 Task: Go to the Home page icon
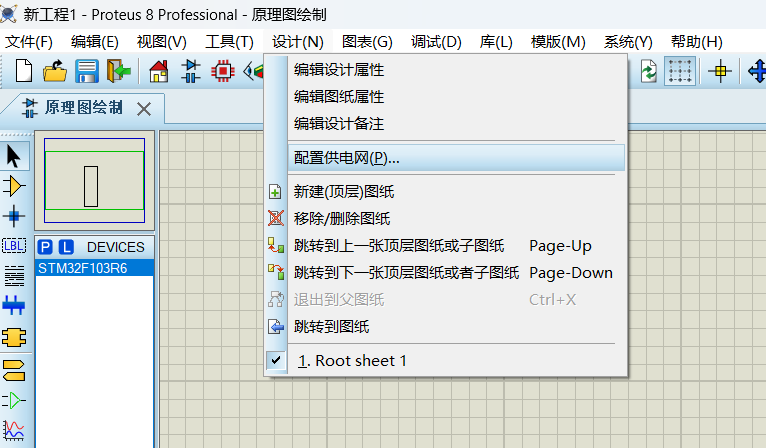tap(159, 71)
